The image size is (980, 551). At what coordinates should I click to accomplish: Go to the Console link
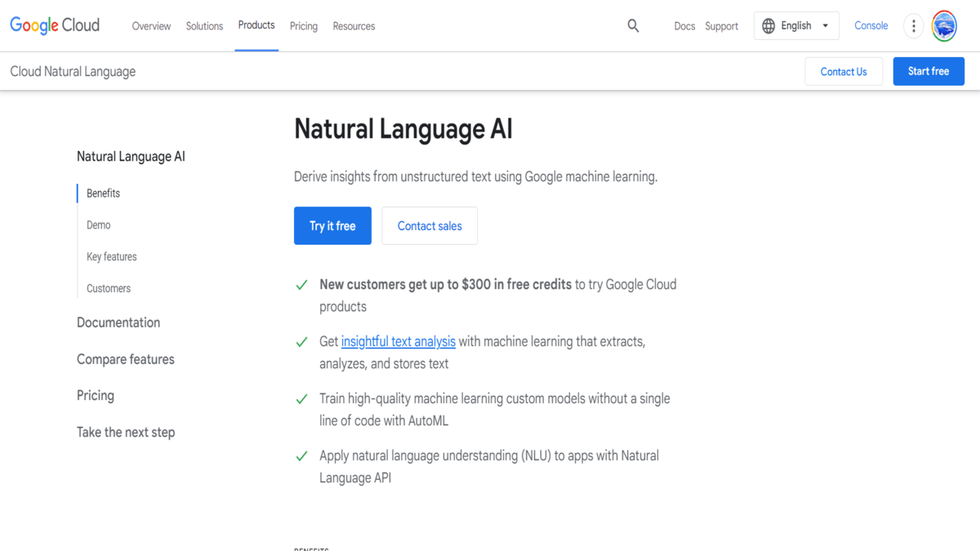(871, 26)
